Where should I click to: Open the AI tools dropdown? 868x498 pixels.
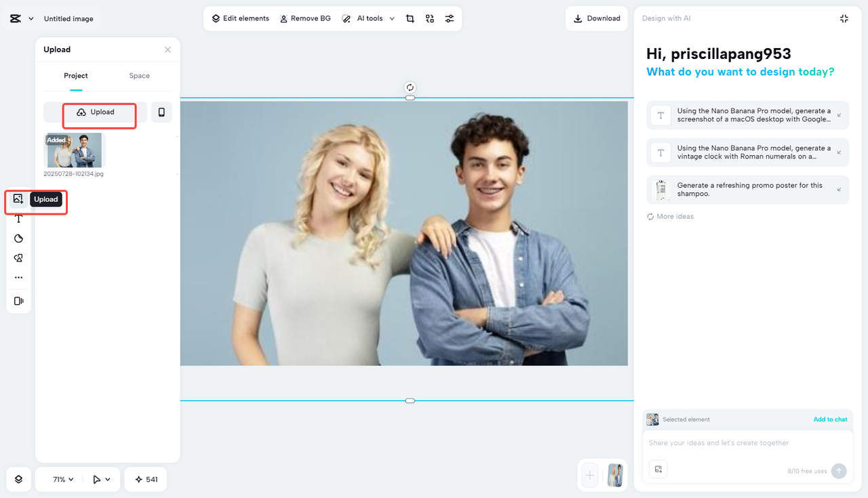click(x=368, y=18)
